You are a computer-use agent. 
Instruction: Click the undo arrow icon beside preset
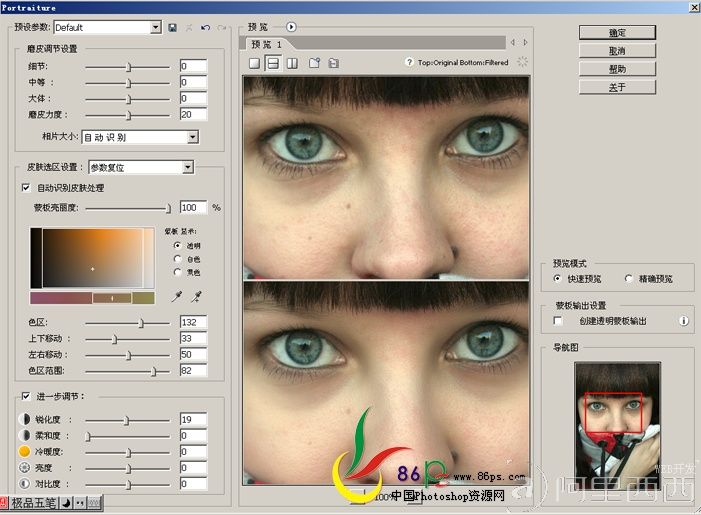(205, 28)
